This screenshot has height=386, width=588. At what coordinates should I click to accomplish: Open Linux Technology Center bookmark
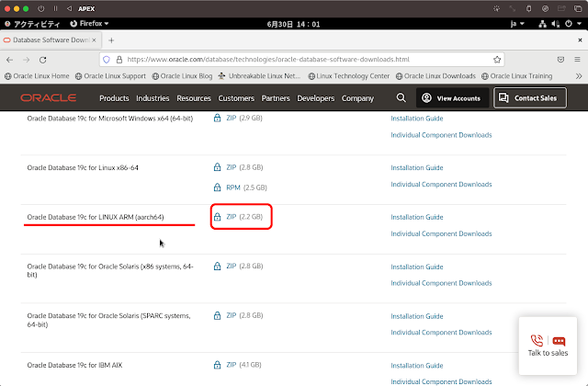(x=349, y=76)
